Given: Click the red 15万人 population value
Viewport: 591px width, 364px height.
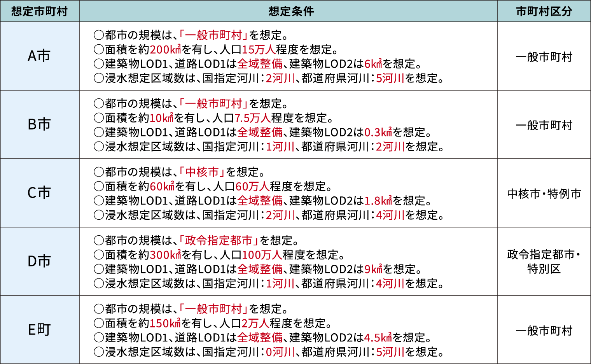Looking at the screenshot, I should (x=259, y=50).
